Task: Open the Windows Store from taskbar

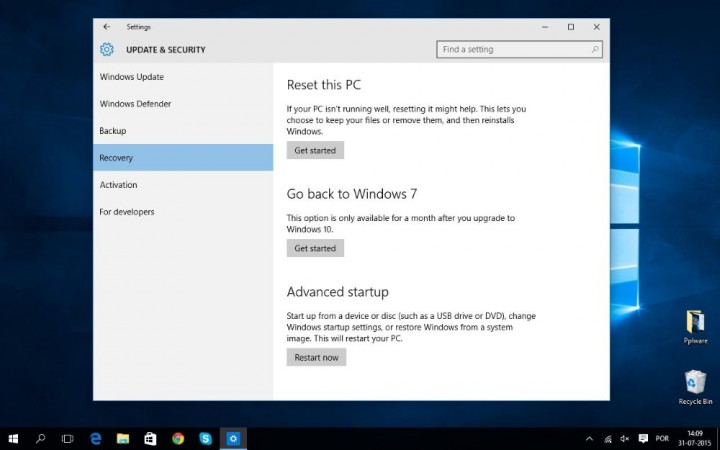Action: 150,439
